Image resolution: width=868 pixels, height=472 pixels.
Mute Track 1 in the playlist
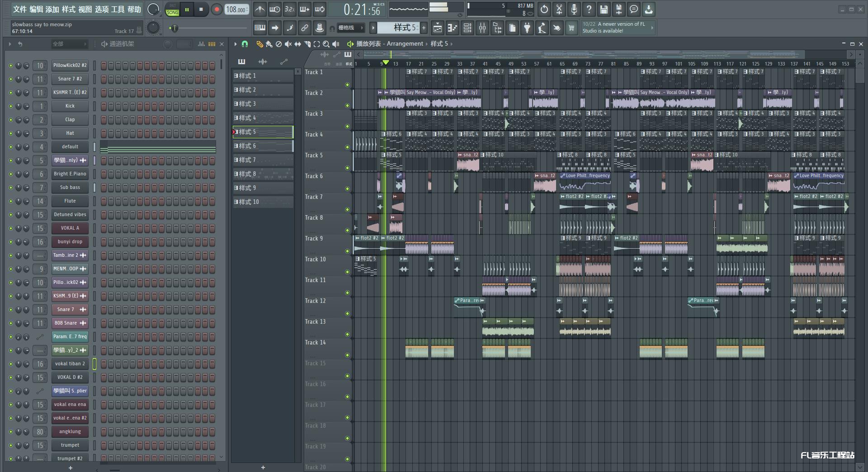pos(347,85)
